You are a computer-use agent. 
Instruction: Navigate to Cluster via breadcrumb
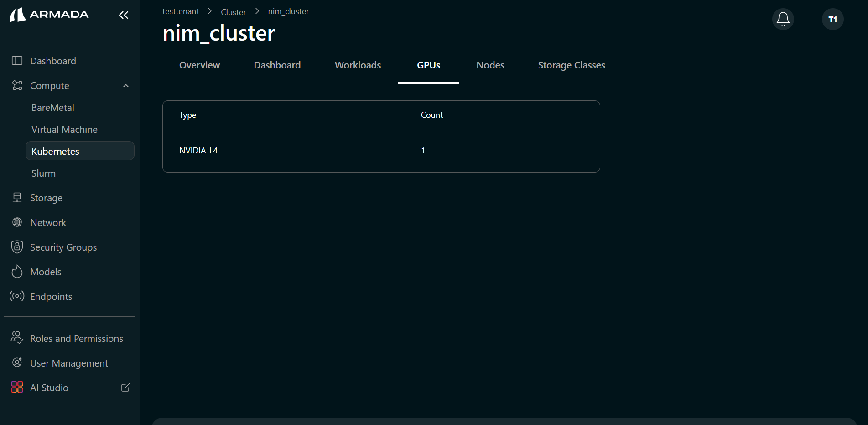[x=233, y=11]
